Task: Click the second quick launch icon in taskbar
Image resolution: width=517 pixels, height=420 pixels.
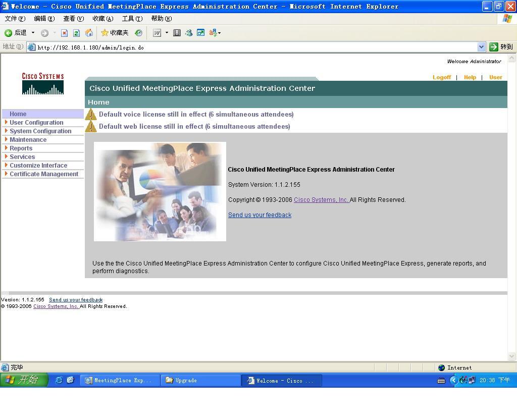Action: click(70, 380)
